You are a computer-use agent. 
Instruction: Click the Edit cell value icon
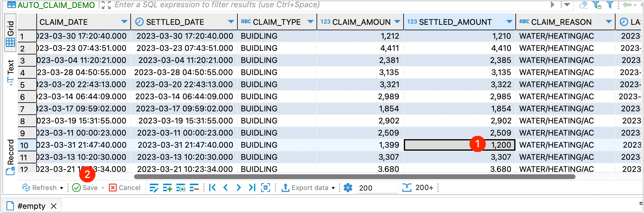(154, 188)
